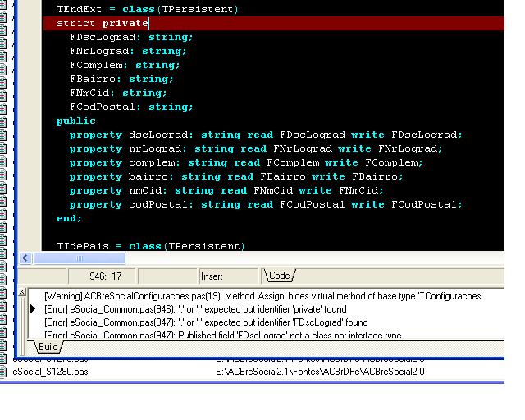Select the Published field 'FDscLograd' error
525x420 pixels.
click(x=222, y=335)
